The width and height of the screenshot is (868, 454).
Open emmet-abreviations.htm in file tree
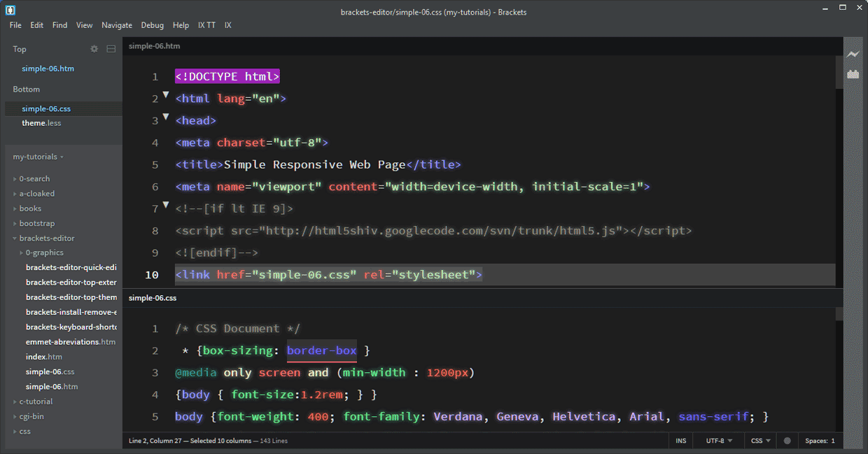coord(71,342)
